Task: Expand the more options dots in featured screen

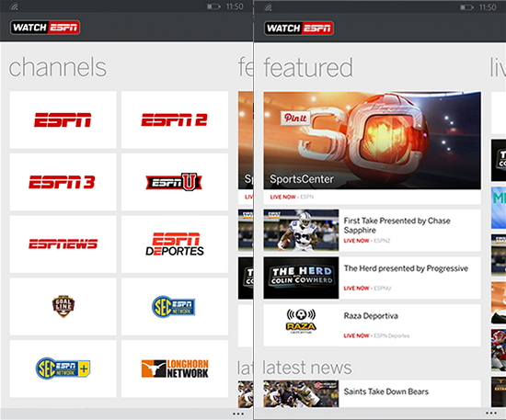Action: click(491, 413)
